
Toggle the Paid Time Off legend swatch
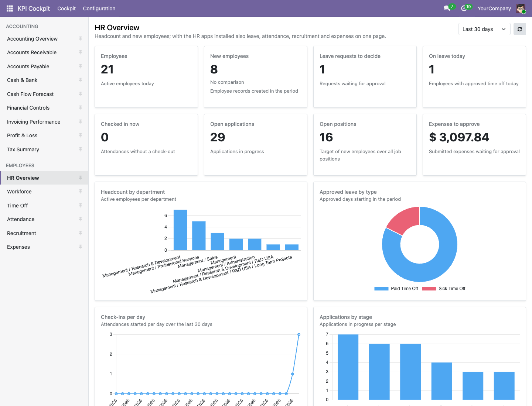381,289
